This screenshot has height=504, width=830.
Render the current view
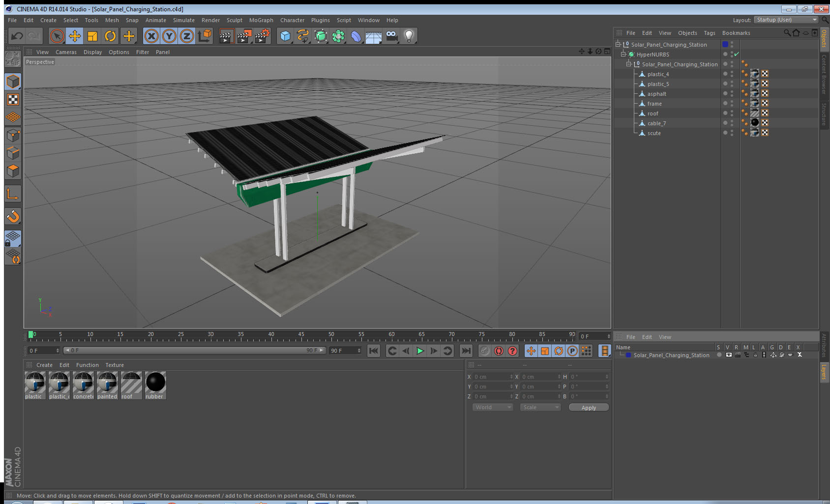(x=226, y=36)
